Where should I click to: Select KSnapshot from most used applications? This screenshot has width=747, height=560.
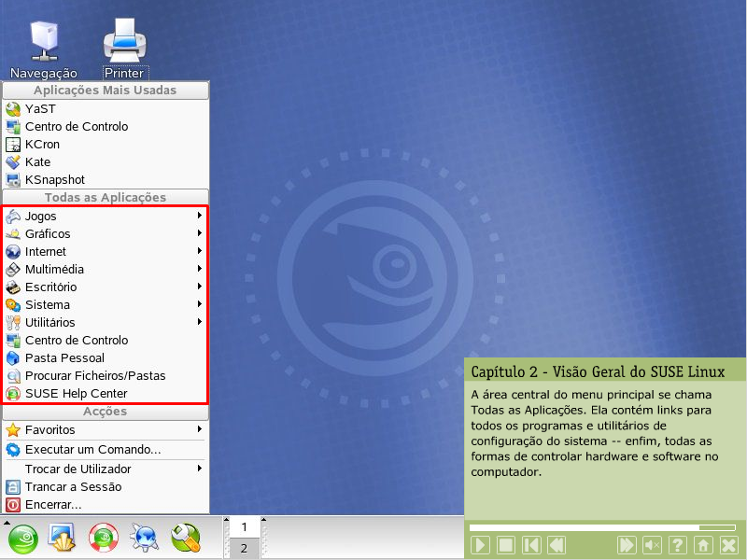tap(54, 180)
